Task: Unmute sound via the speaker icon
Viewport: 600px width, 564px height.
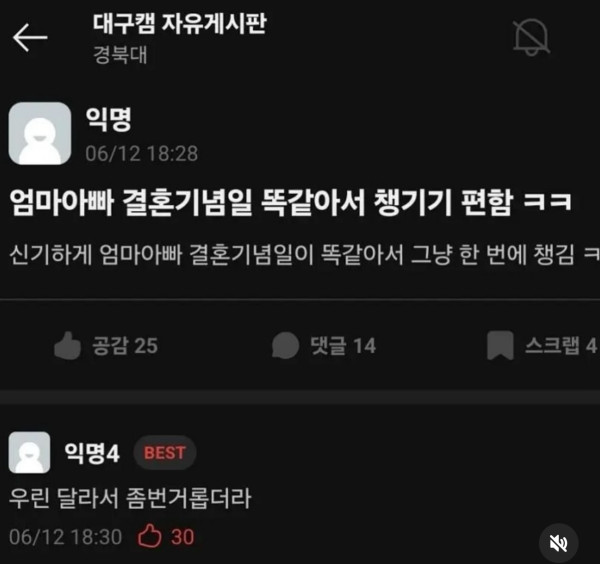Action: pyautogui.click(x=558, y=543)
